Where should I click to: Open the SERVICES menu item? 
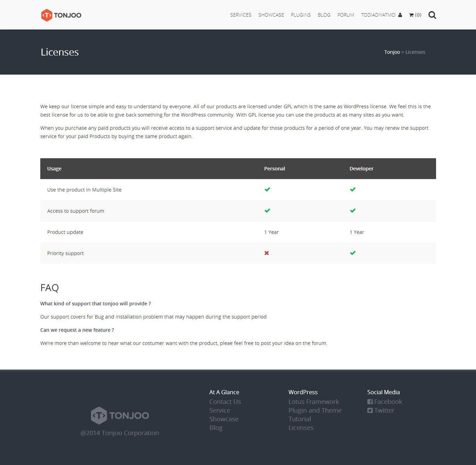(241, 15)
